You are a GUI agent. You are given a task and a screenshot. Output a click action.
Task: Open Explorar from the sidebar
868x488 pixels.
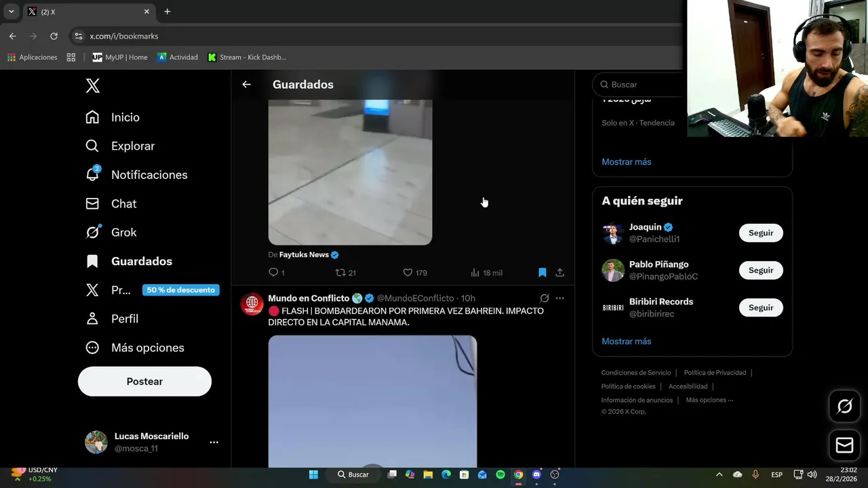[120, 146]
